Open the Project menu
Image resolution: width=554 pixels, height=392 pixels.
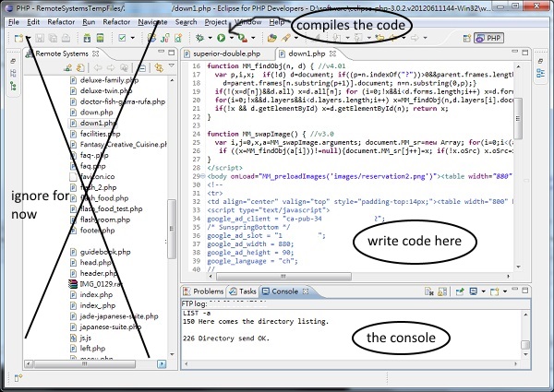pyautogui.click(x=215, y=22)
